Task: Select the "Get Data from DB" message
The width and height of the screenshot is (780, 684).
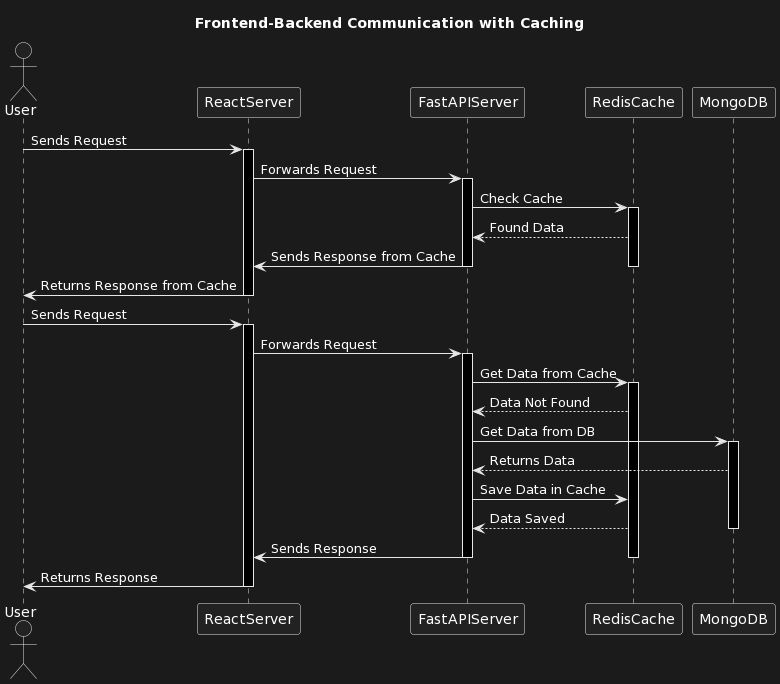Action: (537, 432)
